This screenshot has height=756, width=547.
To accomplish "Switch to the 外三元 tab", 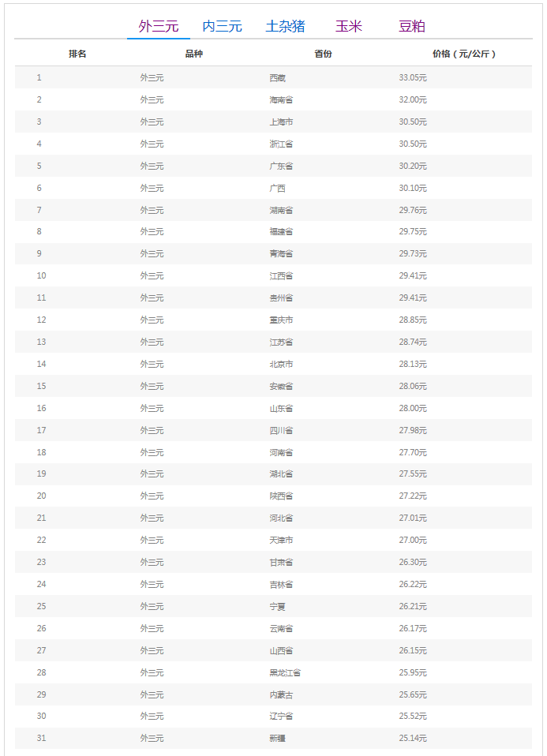I will 159,26.
